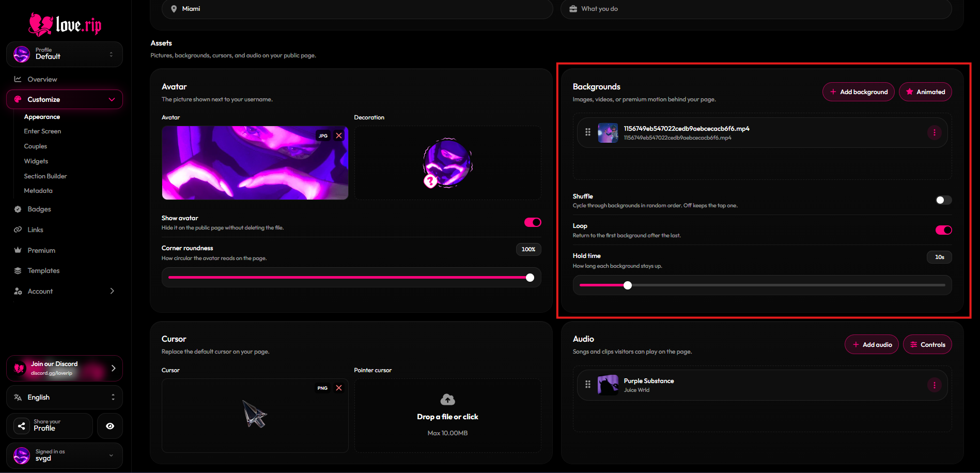Image resolution: width=980 pixels, height=473 pixels.
Task: Remove the avatar JPG image
Action: click(x=339, y=135)
